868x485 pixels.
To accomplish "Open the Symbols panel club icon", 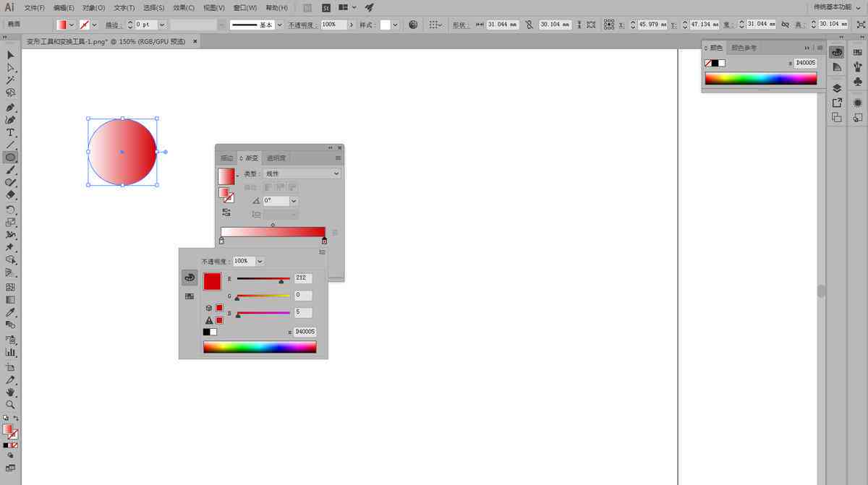I will 858,82.
